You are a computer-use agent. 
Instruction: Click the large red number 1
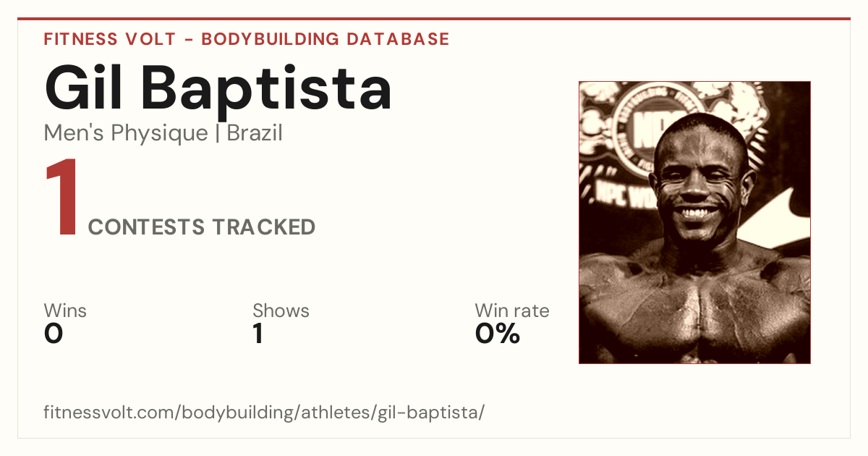pos(63,198)
